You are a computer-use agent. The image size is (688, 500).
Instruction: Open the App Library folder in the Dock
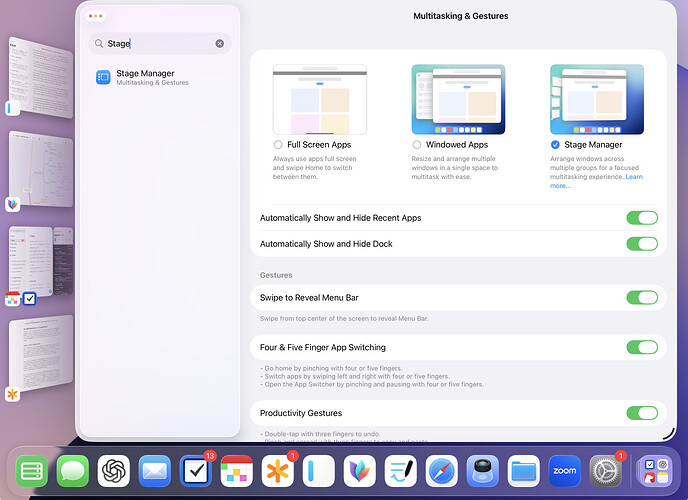click(x=656, y=471)
